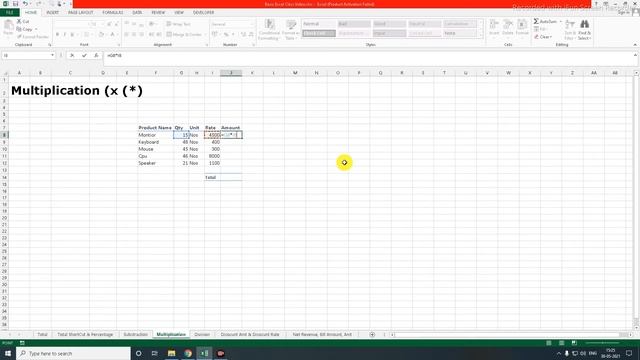
Task: Add a new sheet with plus icon
Action: point(372,335)
